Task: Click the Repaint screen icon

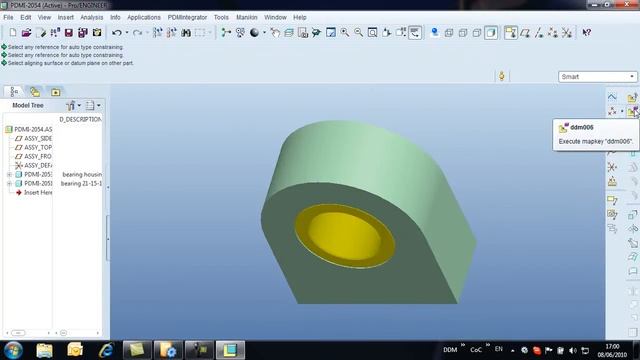Action: click(331, 33)
